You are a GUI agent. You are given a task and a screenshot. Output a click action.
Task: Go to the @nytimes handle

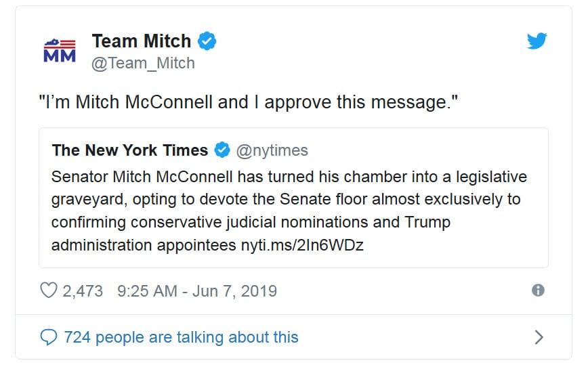coord(272,150)
